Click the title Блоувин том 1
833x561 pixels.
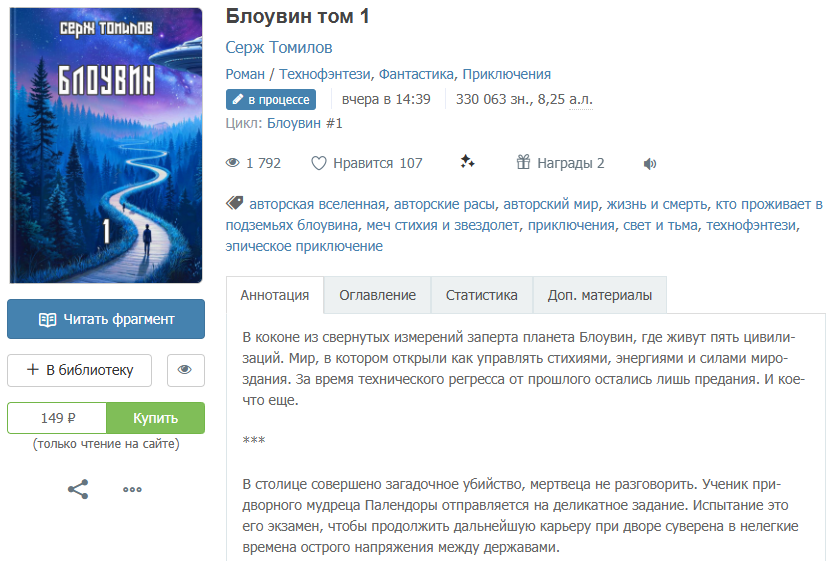click(x=298, y=16)
